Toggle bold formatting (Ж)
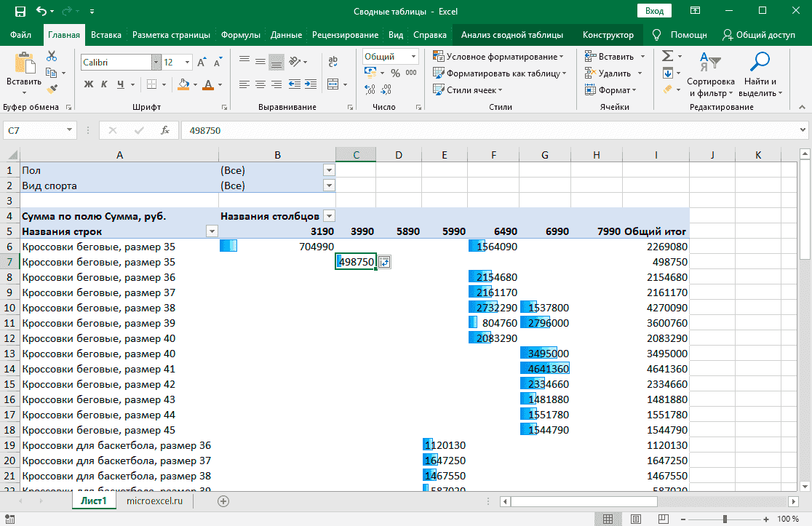Screen dimensions: 812x526 point(89,84)
